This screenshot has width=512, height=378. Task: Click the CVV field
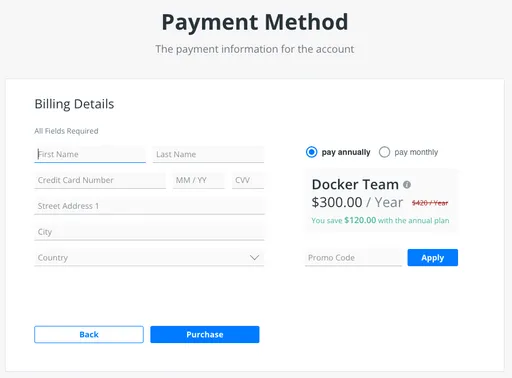tap(248, 180)
